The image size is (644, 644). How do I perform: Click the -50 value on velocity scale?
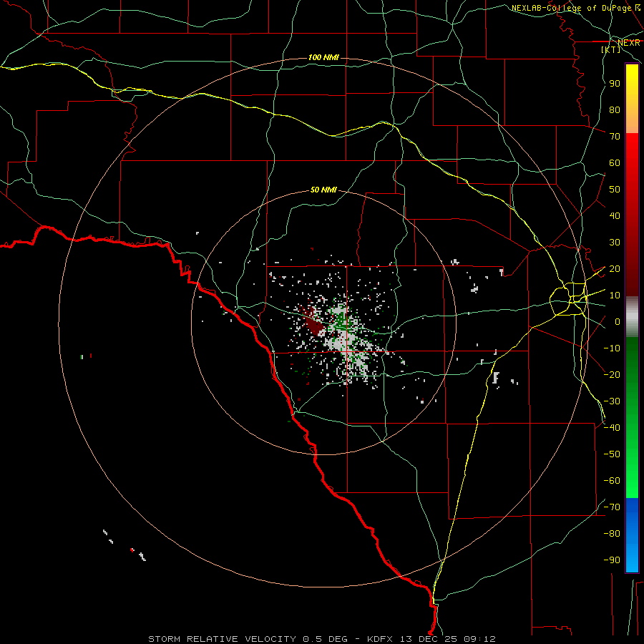click(612, 454)
